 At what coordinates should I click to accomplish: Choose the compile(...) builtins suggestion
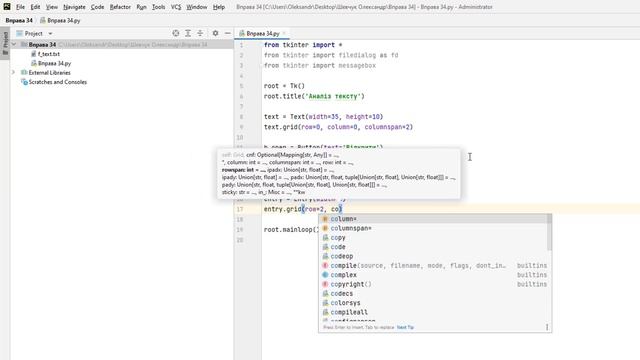pos(433,266)
